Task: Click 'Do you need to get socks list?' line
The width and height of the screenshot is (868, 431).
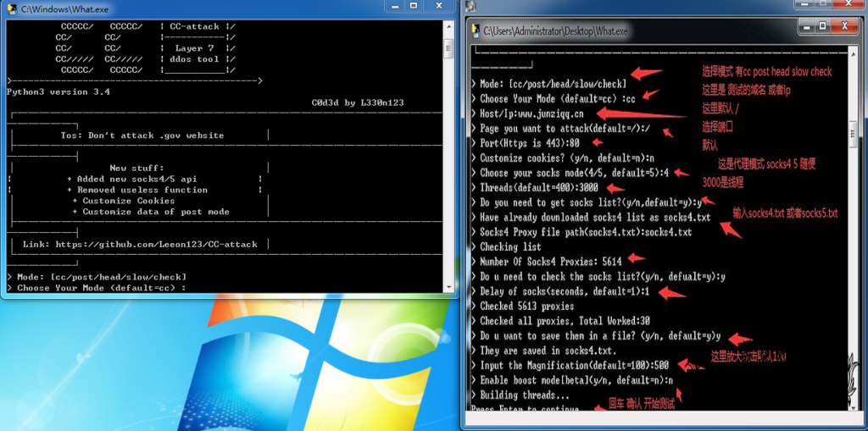Action: pos(587,202)
